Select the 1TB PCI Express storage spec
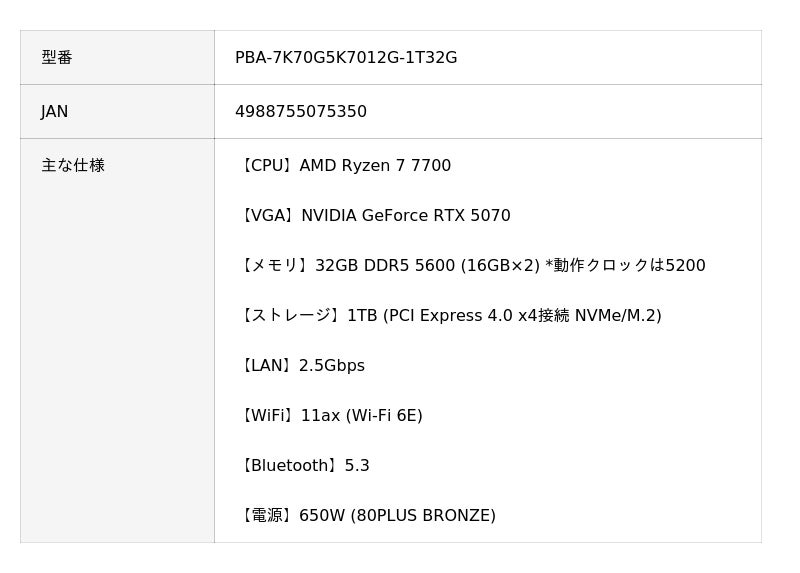Screen dimensions: 800x573 click(504, 316)
